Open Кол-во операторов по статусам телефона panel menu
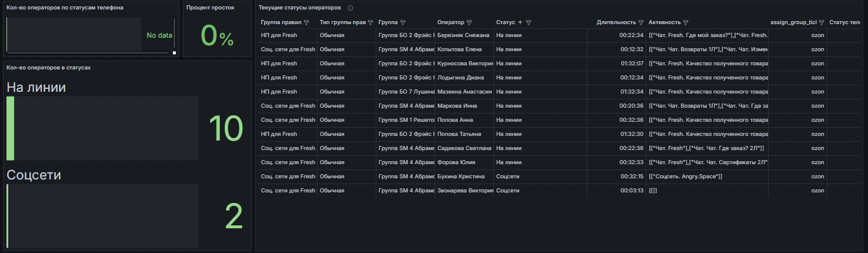 (65, 8)
